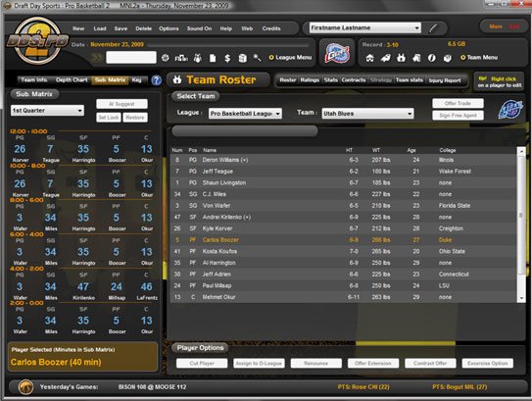Click the Team Roster jersey title icon
532x401 pixels.
point(177,79)
